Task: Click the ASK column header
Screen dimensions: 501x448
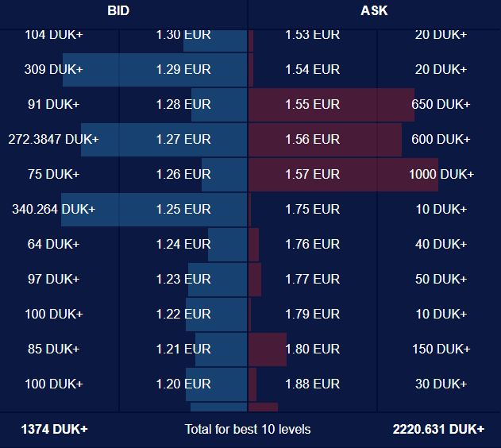Action: coord(374,11)
